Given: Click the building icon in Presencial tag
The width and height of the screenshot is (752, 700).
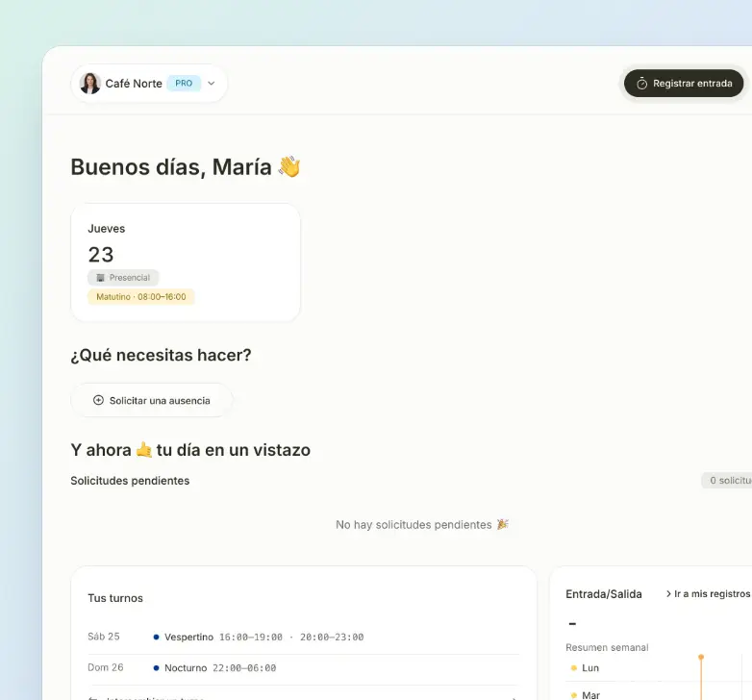Looking at the screenshot, I should coord(100,278).
